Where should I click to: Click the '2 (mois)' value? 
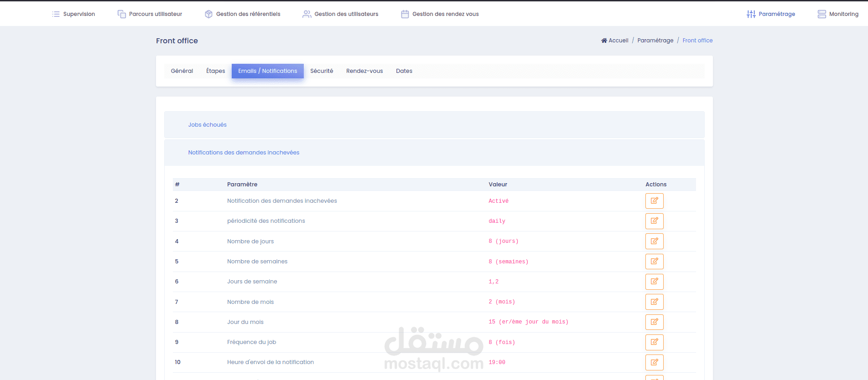(x=502, y=302)
